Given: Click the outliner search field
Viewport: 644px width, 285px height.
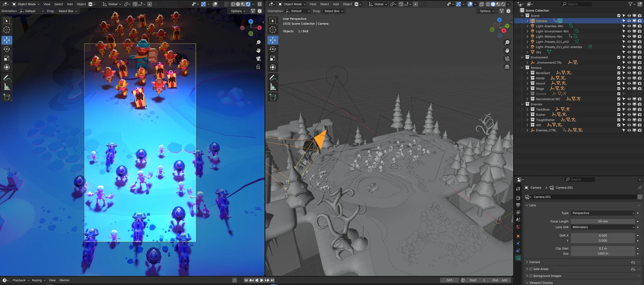Looking at the screenshot, I should 577,4.
